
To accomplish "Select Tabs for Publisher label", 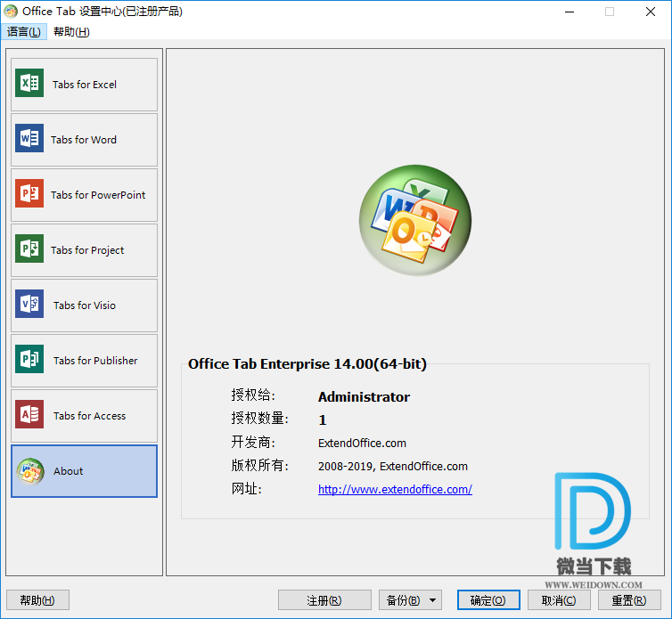I will pyautogui.click(x=95, y=361).
